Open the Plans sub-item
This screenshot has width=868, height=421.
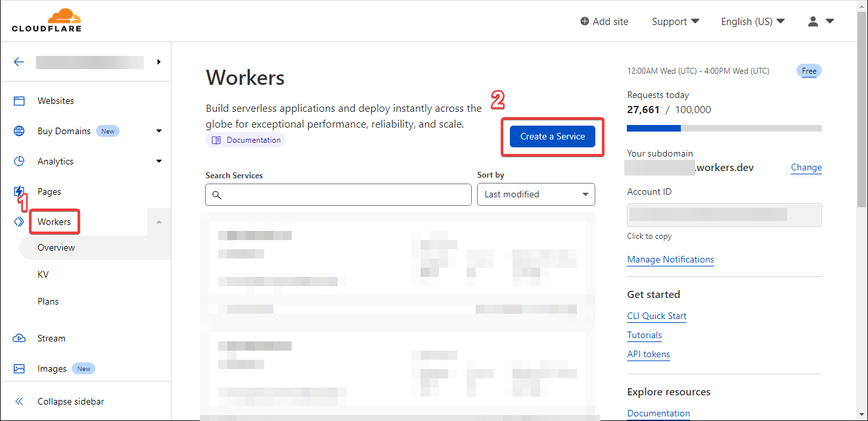(48, 301)
